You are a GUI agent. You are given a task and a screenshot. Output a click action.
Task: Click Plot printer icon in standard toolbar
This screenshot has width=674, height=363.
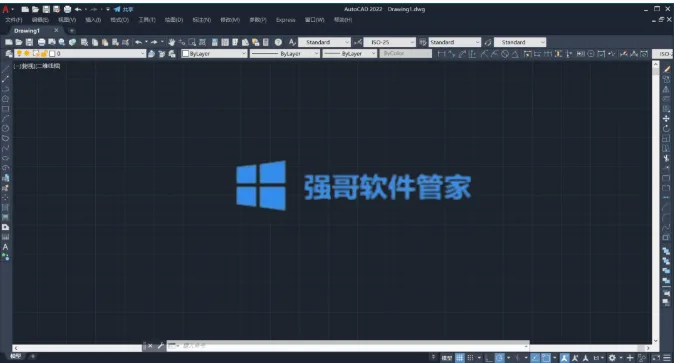click(x=41, y=42)
